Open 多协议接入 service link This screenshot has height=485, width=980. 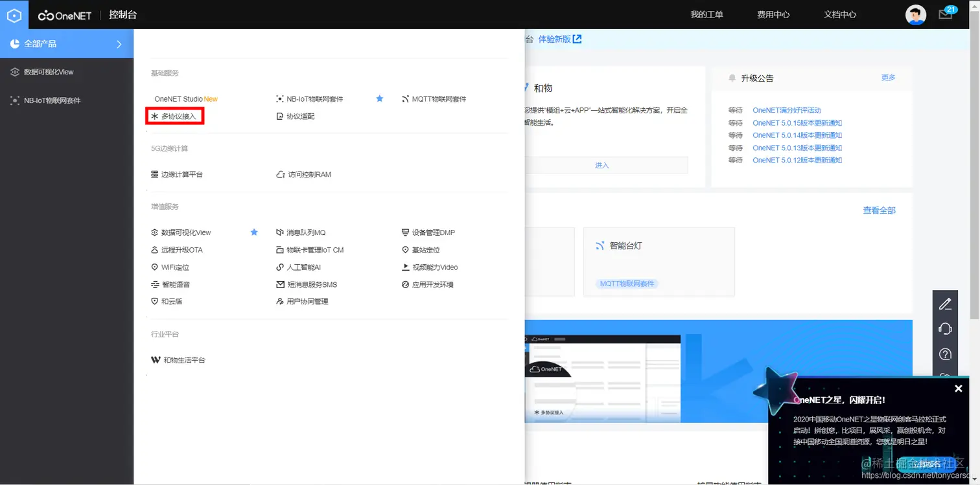[x=178, y=117]
